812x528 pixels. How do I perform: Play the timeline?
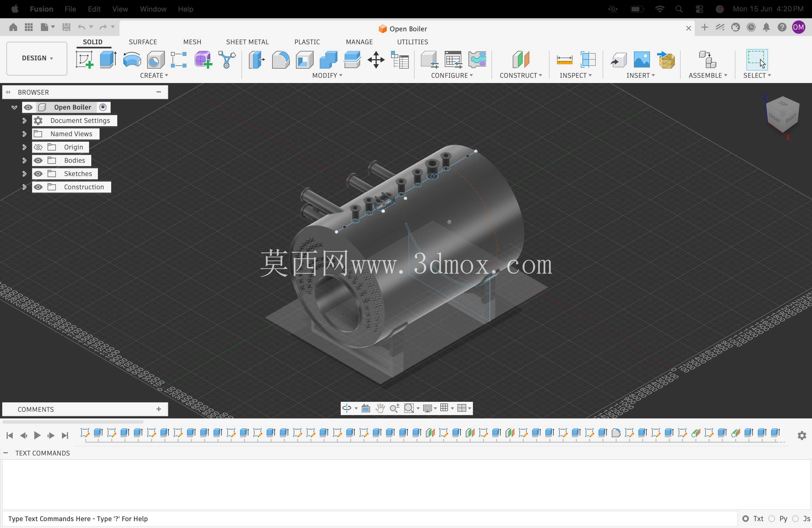(37, 436)
